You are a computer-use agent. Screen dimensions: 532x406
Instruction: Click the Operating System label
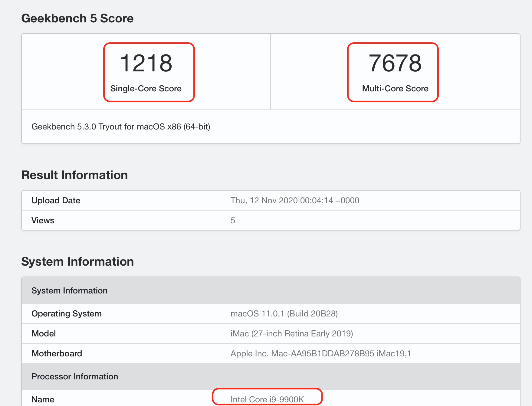tap(67, 313)
